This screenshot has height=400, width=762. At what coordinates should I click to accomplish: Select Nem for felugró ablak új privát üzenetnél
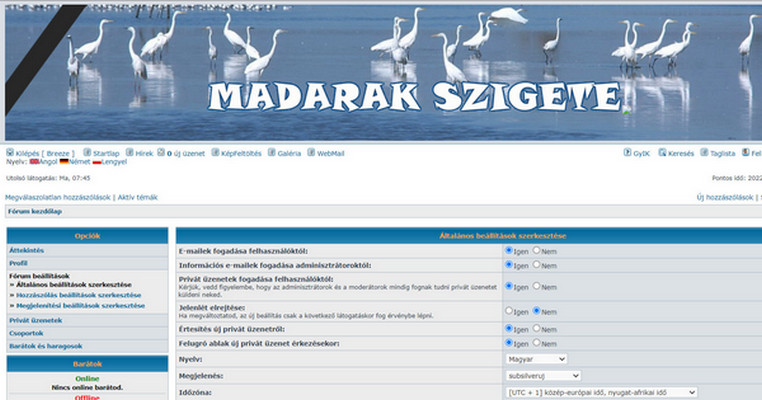click(x=537, y=343)
